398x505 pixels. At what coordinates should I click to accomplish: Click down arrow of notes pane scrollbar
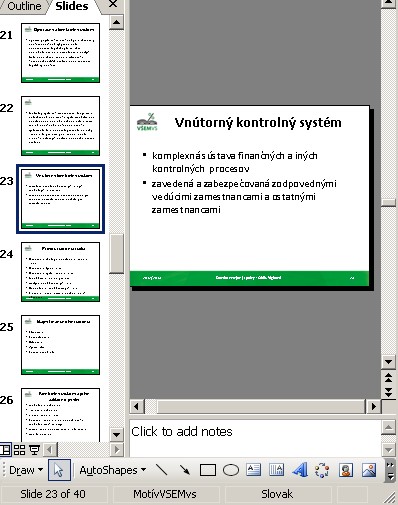tap(389, 450)
